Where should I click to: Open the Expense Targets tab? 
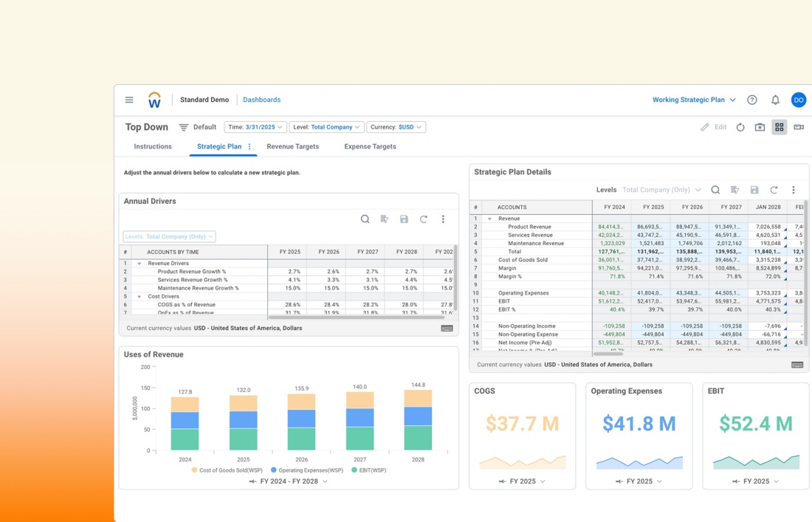coord(370,146)
